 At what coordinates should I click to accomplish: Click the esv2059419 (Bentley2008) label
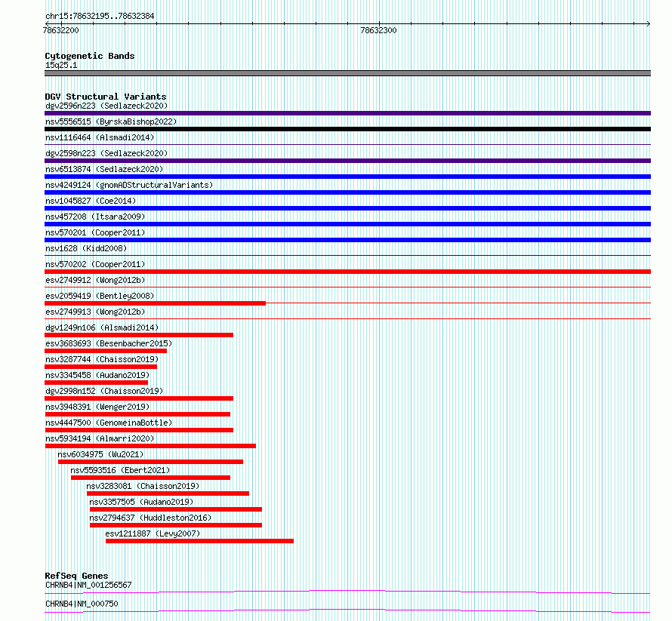[100, 296]
